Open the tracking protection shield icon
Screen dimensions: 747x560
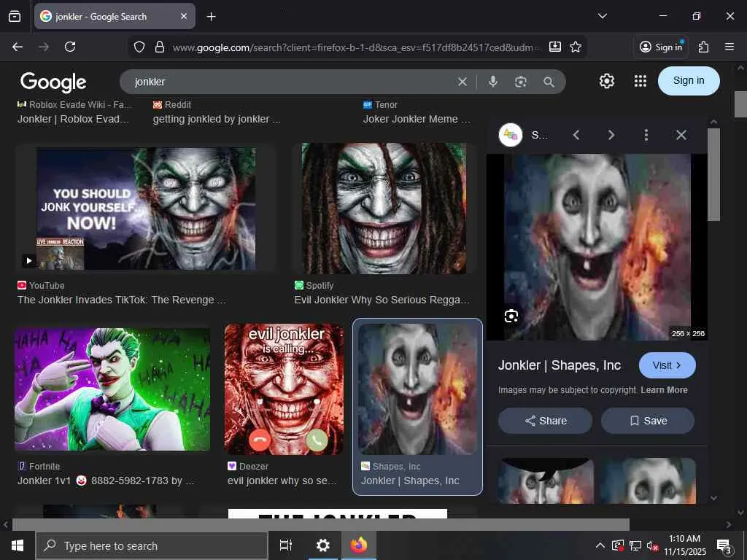(139, 47)
